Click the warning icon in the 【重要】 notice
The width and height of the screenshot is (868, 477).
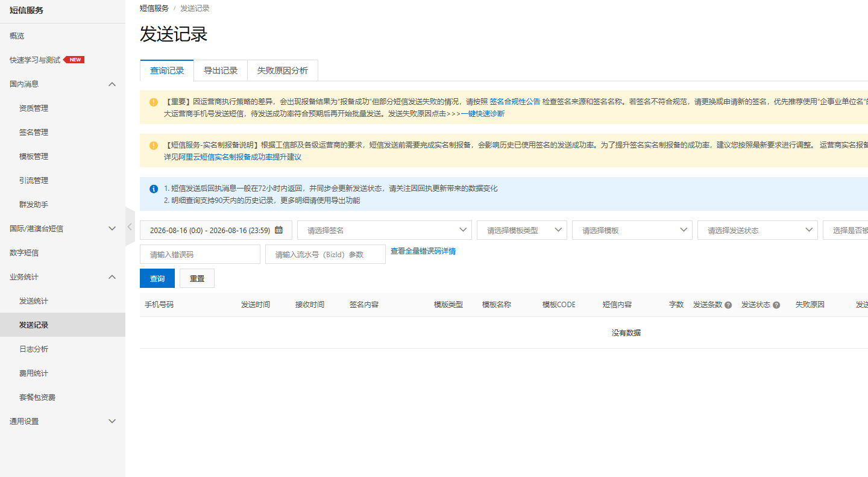click(154, 102)
